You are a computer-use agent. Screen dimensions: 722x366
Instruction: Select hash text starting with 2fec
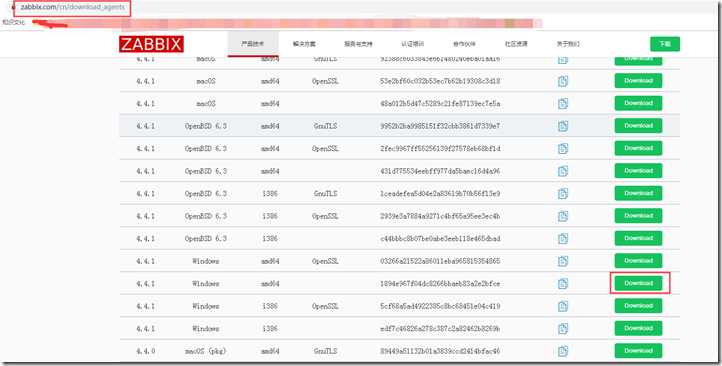(440, 149)
